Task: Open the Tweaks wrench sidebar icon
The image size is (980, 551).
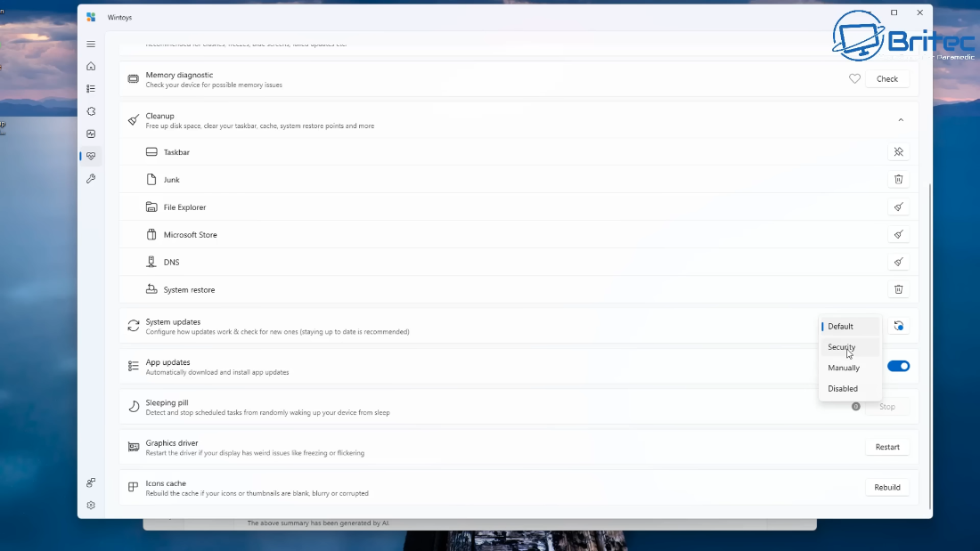Action: (x=91, y=179)
